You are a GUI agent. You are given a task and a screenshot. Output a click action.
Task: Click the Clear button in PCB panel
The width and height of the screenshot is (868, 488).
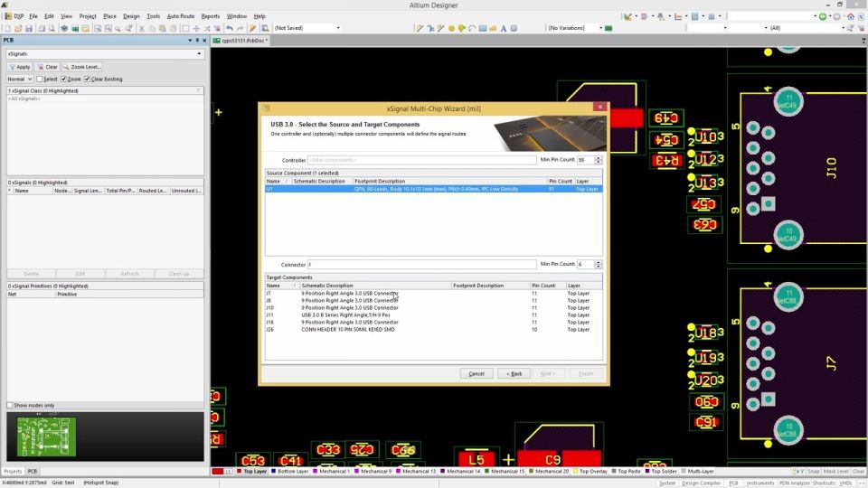48,67
